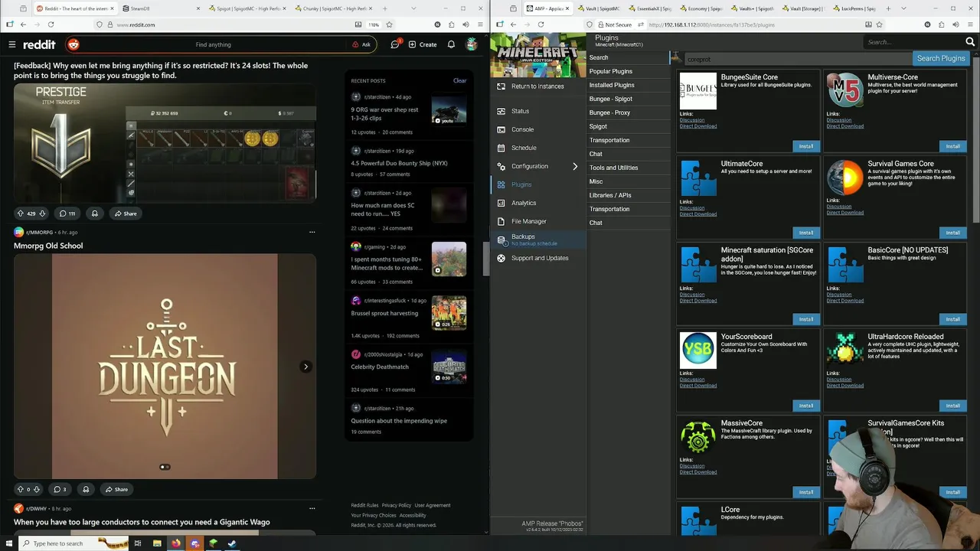The height and width of the screenshot is (551, 980).
Task: Focus plugin search field containing 'coreprot'
Action: [797, 58]
